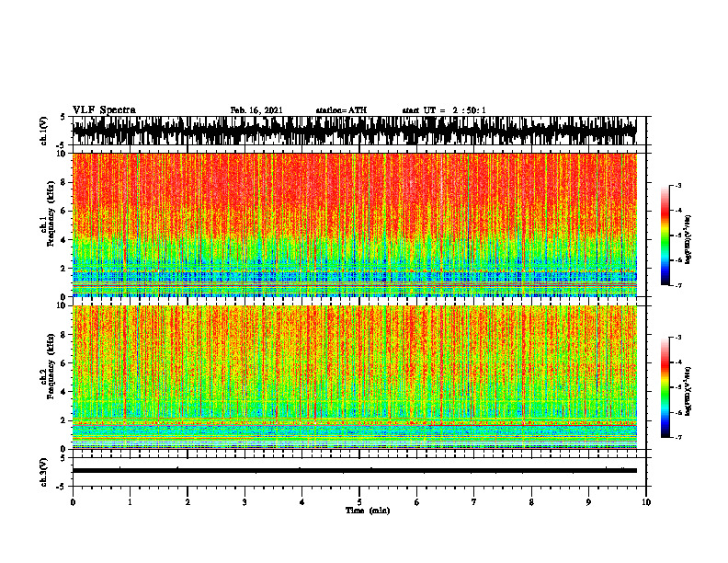The width and height of the screenshot is (728, 563).
Task: Click the "-7" value on ch.2 colorbar
Action: 678,437
